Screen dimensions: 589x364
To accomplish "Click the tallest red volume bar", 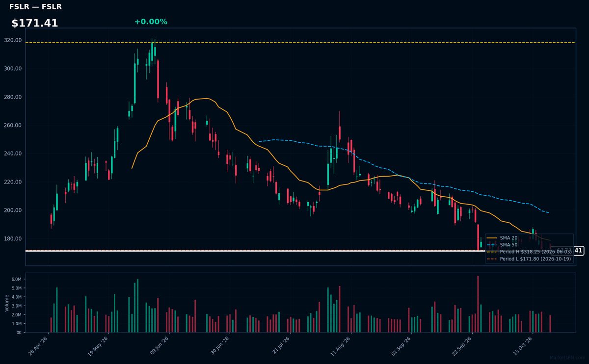I will [x=478, y=304].
